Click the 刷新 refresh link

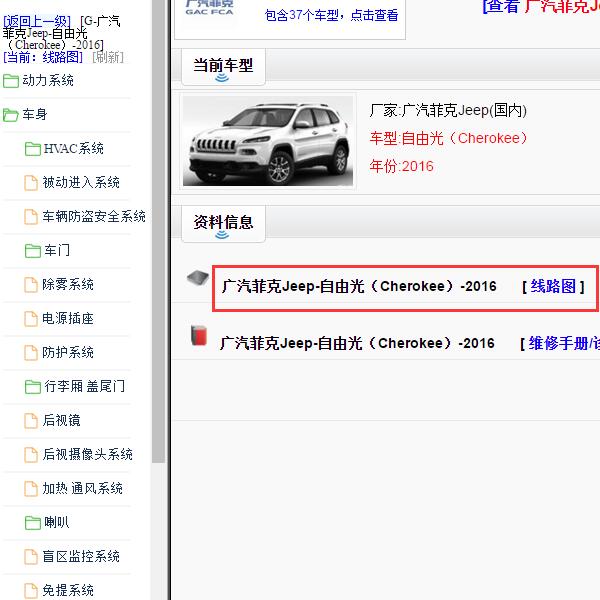click(x=108, y=57)
